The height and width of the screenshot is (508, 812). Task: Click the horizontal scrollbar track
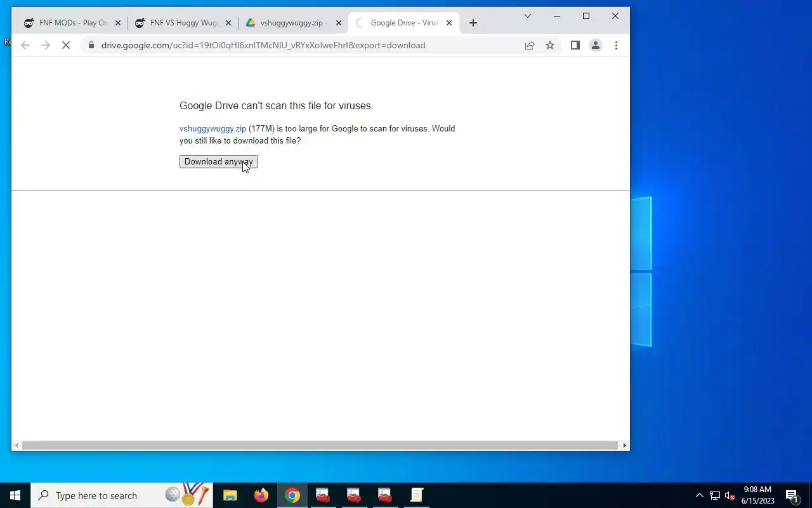tap(320, 446)
